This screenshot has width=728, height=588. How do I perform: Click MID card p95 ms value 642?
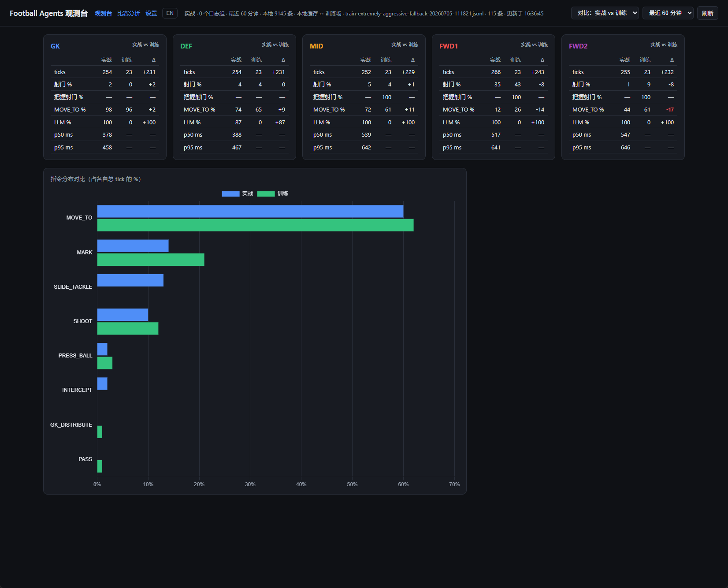pos(366,148)
